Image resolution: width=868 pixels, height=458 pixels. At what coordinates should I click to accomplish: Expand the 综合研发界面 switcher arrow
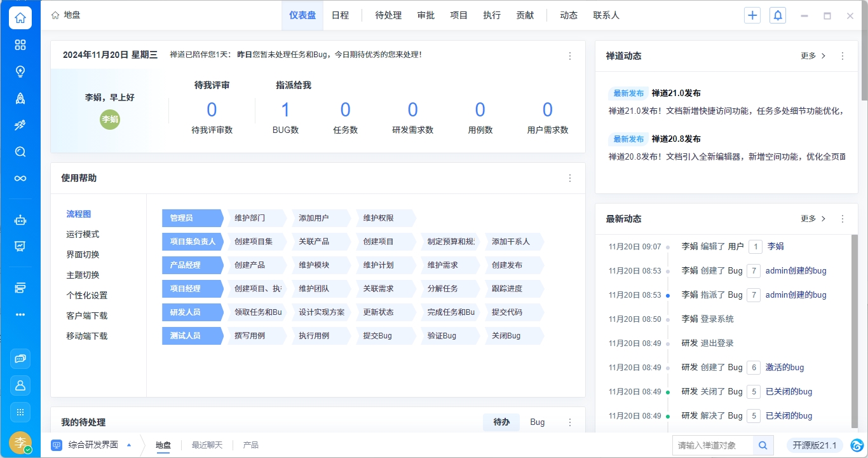[x=130, y=445]
